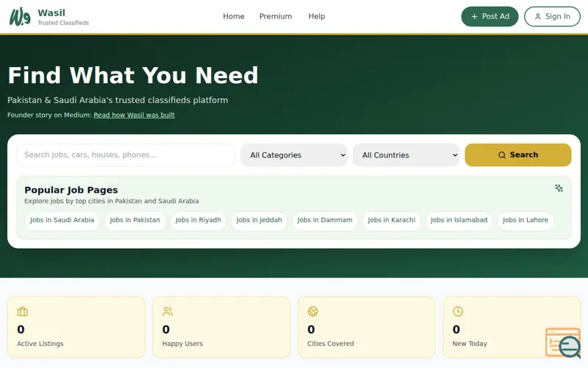Open the Premium nav item

[276, 16]
